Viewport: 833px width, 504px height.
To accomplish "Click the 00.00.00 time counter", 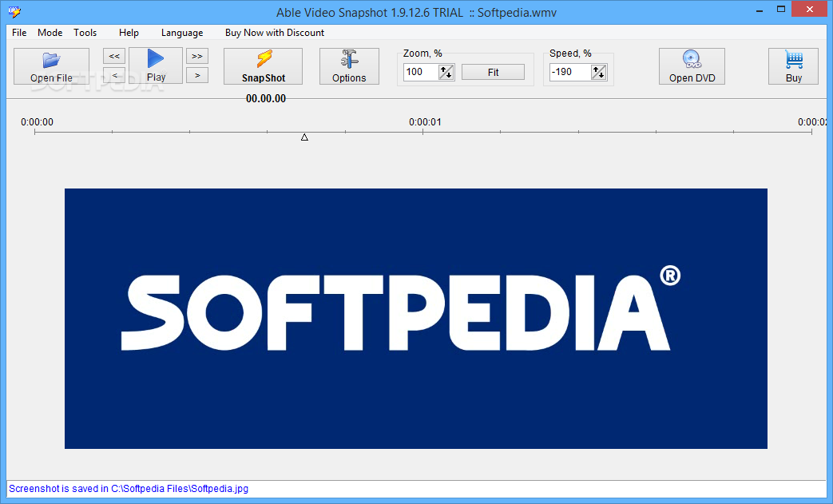I will (266, 98).
